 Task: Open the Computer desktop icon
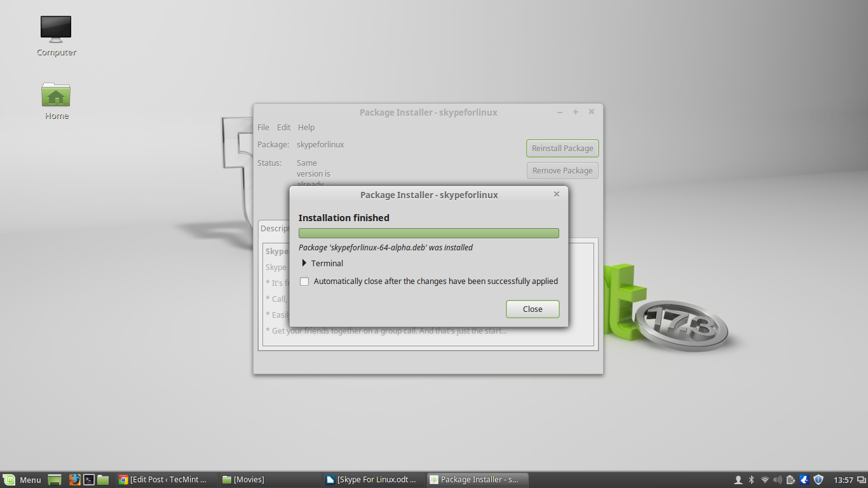click(56, 36)
